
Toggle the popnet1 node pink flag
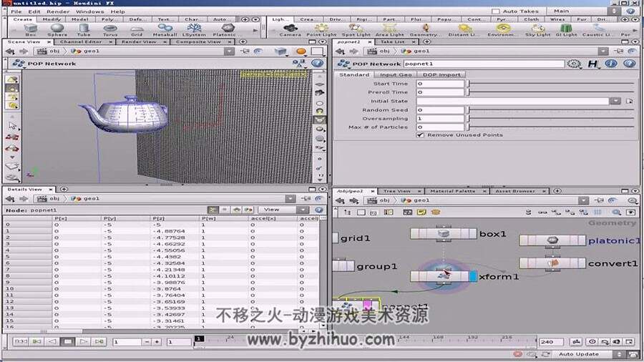(x=367, y=306)
